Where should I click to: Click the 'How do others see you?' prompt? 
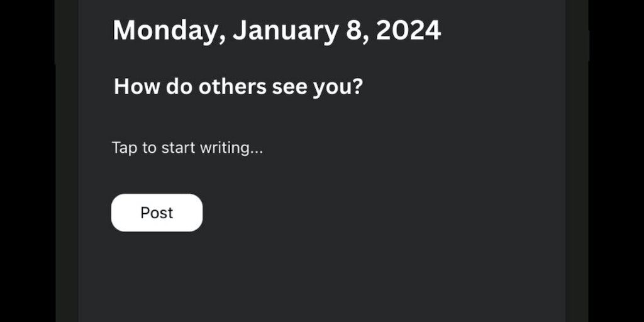point(238,87)
